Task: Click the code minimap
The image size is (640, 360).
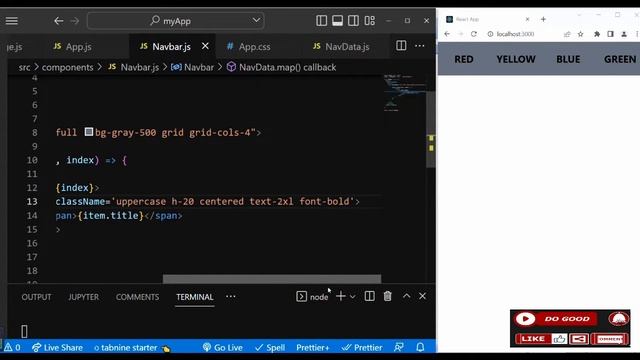Action: (404, 93)
